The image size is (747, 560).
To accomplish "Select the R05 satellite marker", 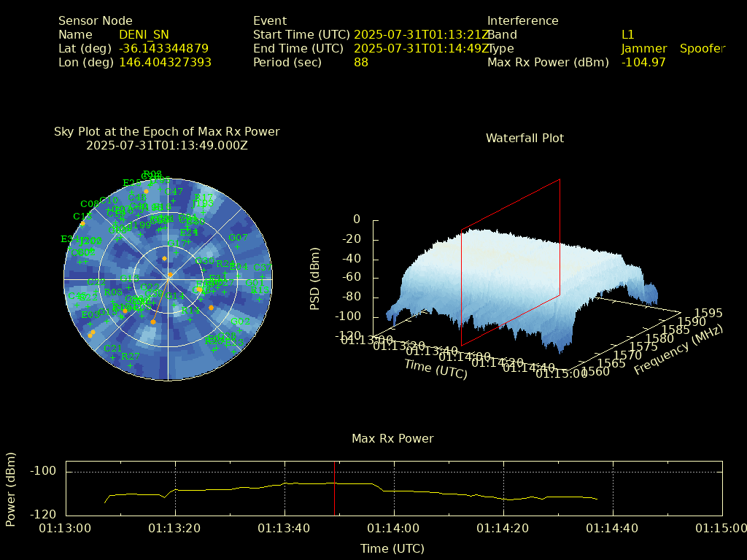I will point(113,300).
